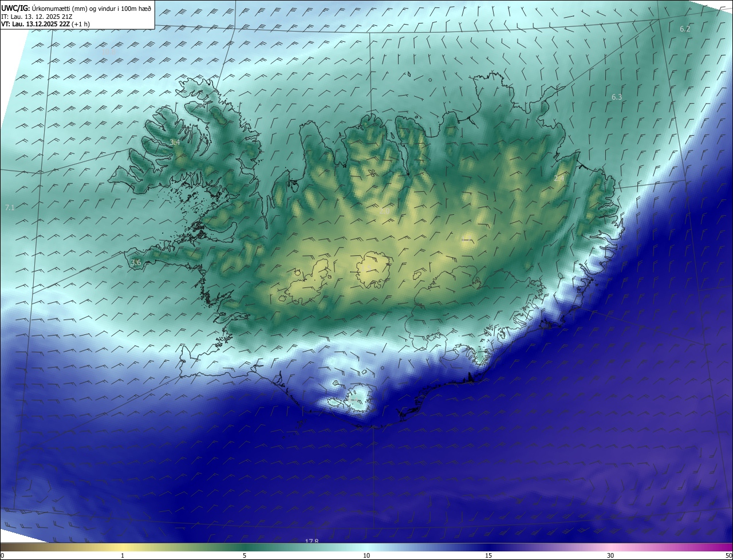Click the 17.8 value label near the legend
Image resolution: width=733 pixels, height=560 pixels.
tap(312, 541)
